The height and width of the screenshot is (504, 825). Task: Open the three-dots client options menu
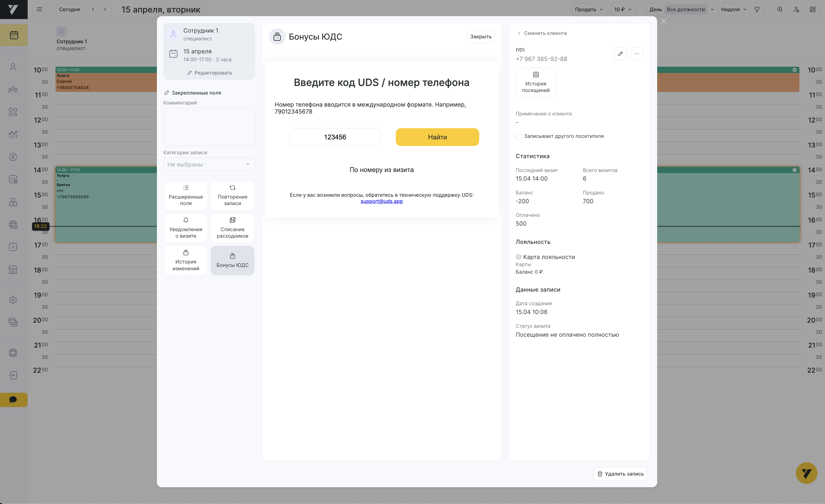[637, 54]
